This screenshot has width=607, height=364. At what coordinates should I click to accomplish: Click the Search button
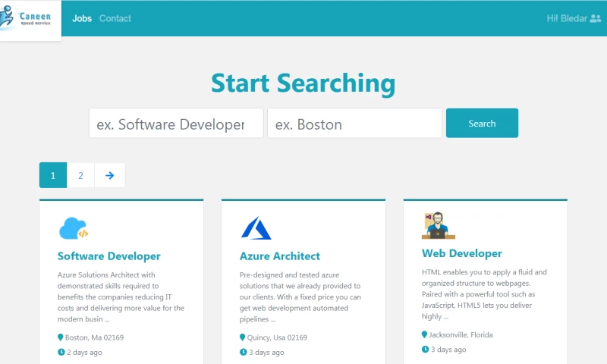482,123
